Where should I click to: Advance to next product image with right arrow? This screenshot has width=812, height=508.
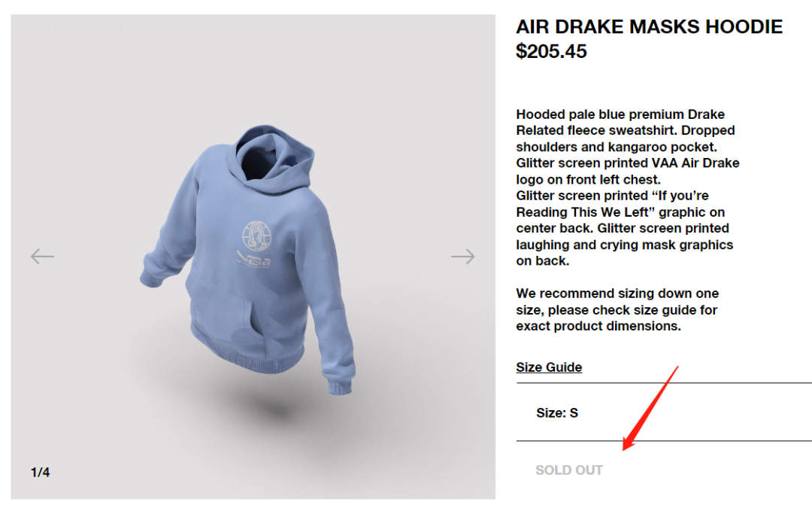point(463,256)
